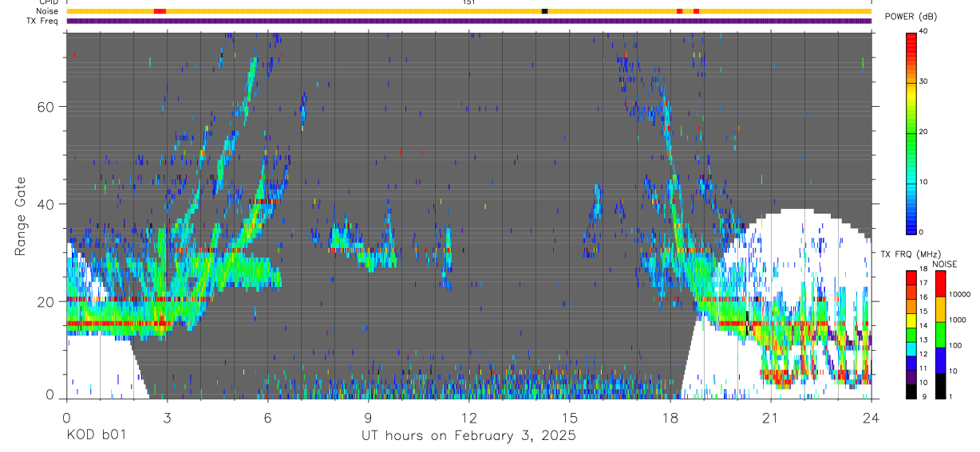Click the TX FRQ frequency color bar
Screen dimensions: 980x452
click(x=911, y=334)
